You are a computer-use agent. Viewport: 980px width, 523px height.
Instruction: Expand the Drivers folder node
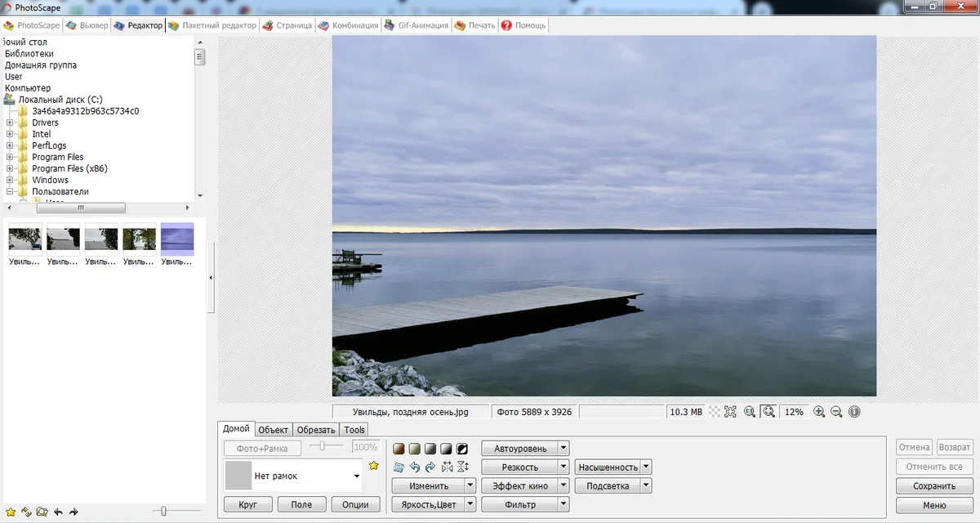[10, 123]
